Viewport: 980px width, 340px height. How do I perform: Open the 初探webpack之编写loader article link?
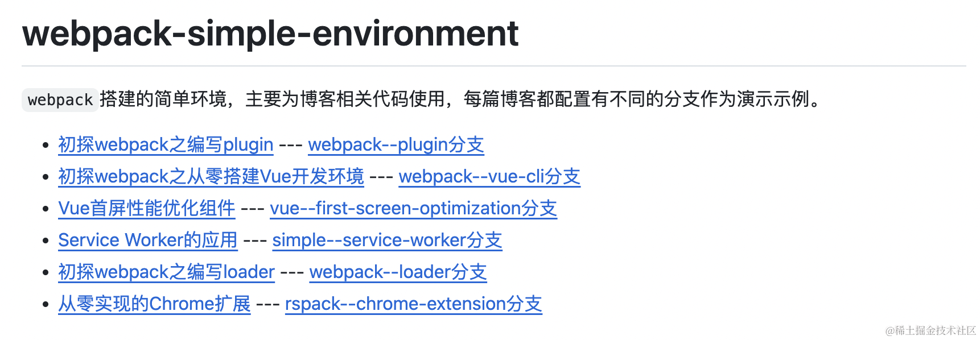tap(167, 272)
